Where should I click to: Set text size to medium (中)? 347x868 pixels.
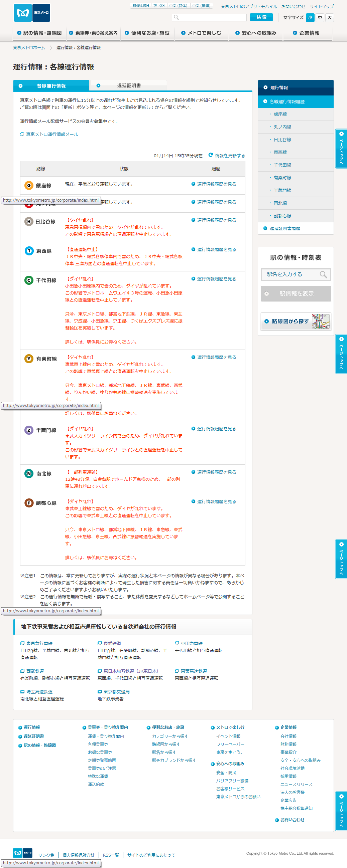tap(320, 17)
